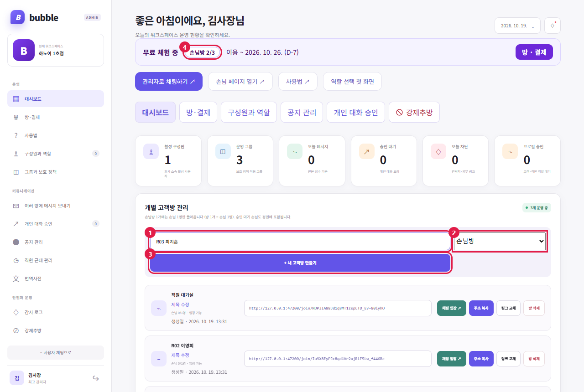Image resolution: width=584 pixels, height=392 pixels.
Task: Click 채팅 입장 for R02 이영희
Action: pyautogui.click(x=452, y=359)
